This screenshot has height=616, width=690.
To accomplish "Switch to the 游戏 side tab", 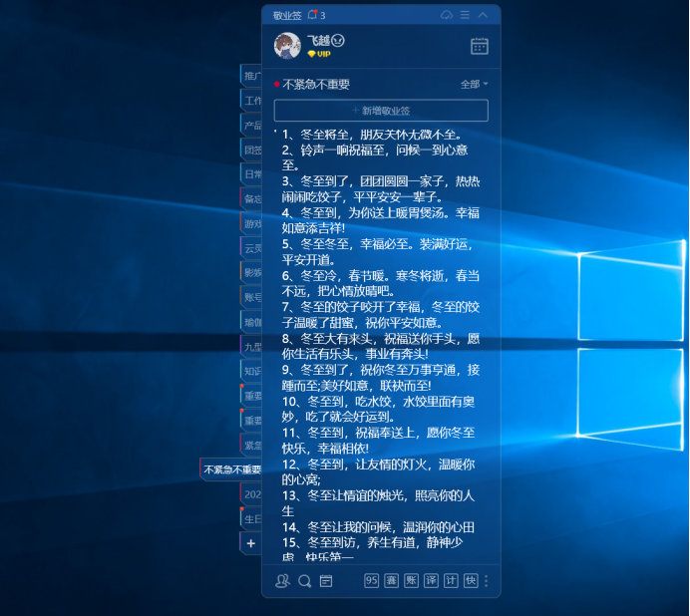I will [251, 224].
